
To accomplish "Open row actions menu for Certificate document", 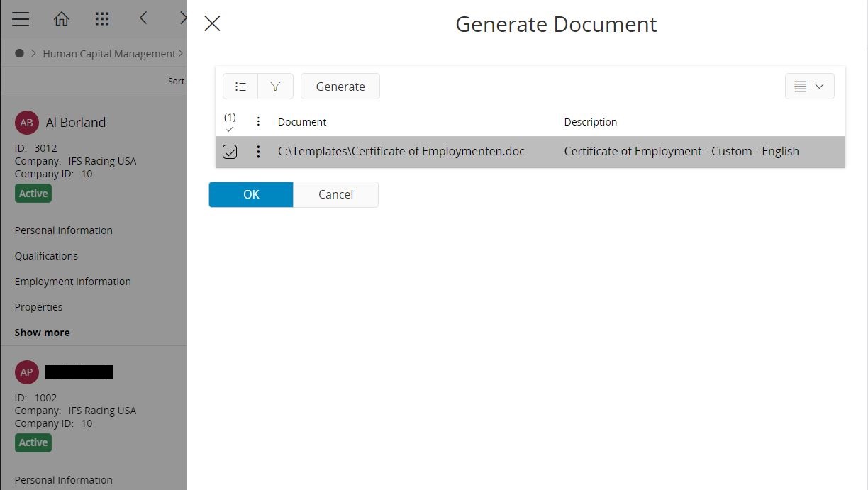I will click(x=258, y=152).
